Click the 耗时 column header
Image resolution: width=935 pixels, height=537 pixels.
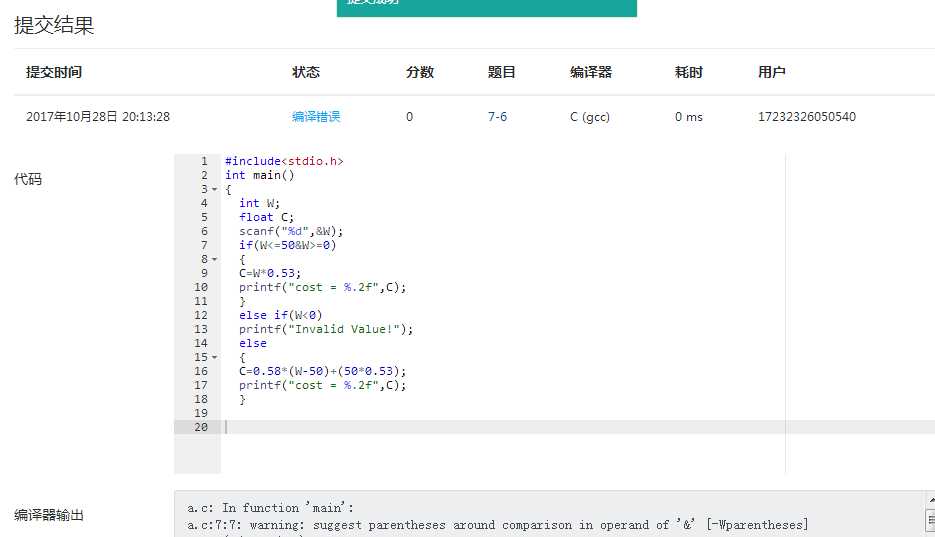pos(689,72)
